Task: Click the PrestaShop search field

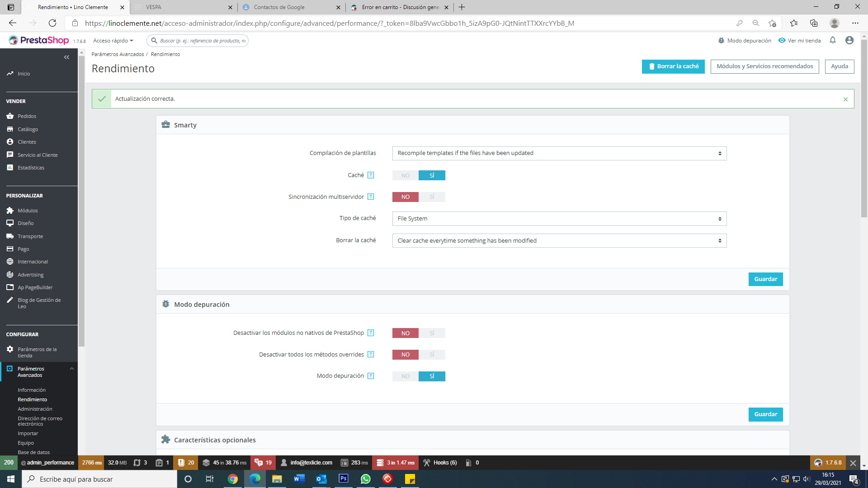Action: pyautogui.click(x=202, y=41)
